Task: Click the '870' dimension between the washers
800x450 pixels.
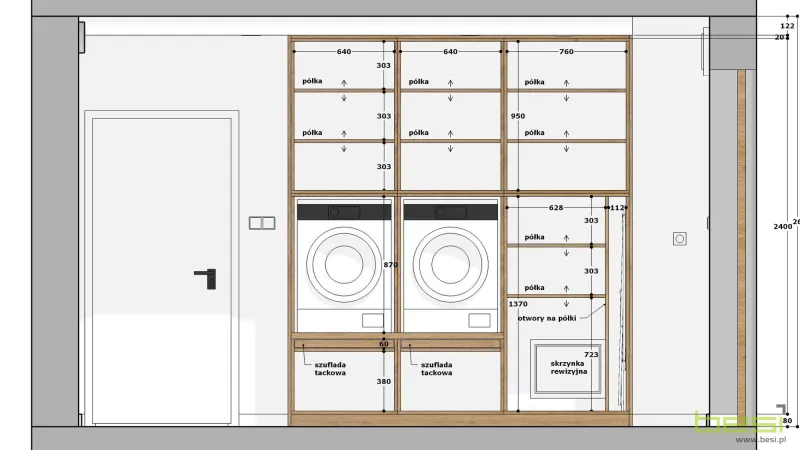Action: coord(390,264)
